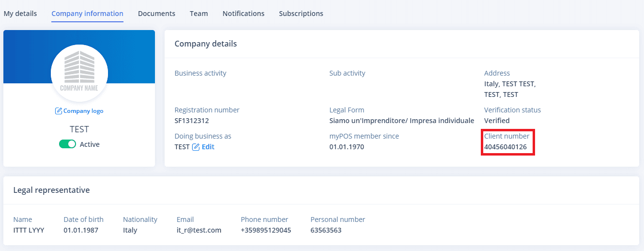Click the Company logo link
The width and height of the screenshot is (644, 251).
(83, 111)
